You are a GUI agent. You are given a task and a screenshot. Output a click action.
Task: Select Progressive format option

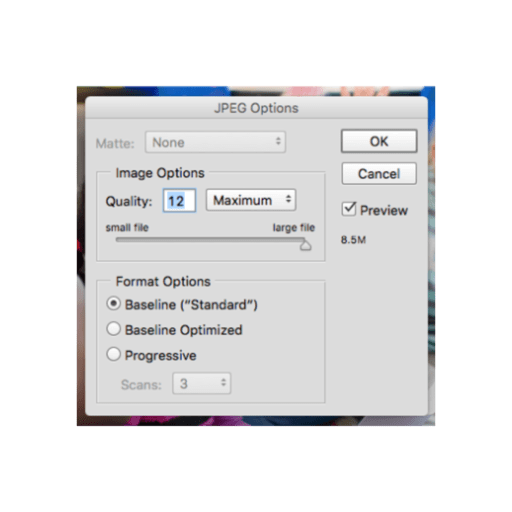coord(113,354)
